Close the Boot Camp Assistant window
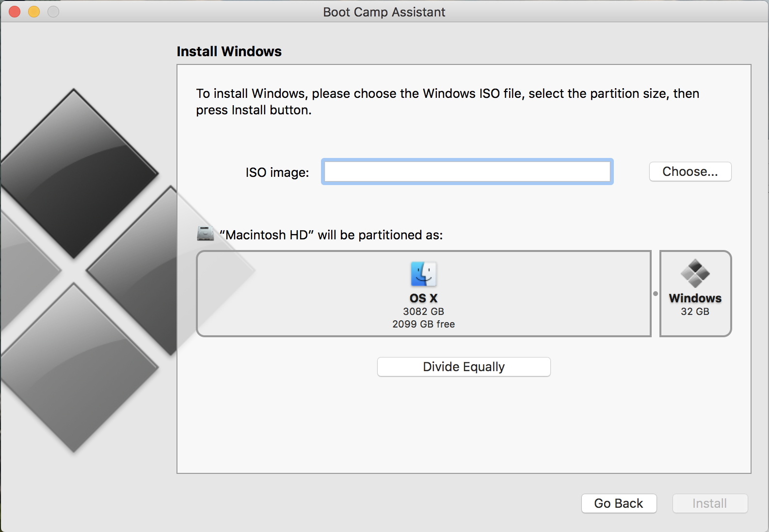 15,12
